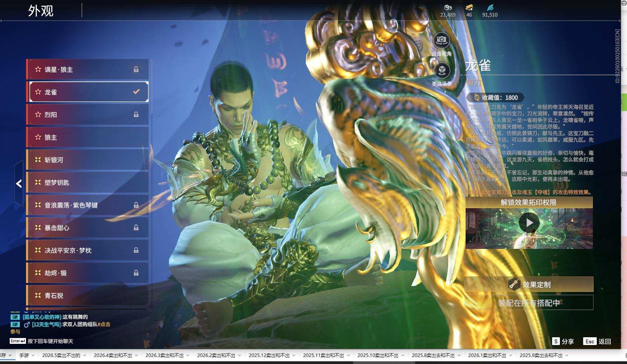
Task: Click the lock icon on 决战平安京·梦枕
Action: [x=136, y=250]
